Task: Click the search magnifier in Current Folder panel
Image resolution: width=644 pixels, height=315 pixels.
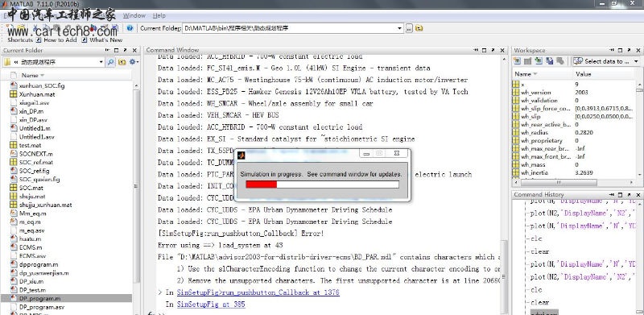Action: pyautogui.click(x=111, y=62)
